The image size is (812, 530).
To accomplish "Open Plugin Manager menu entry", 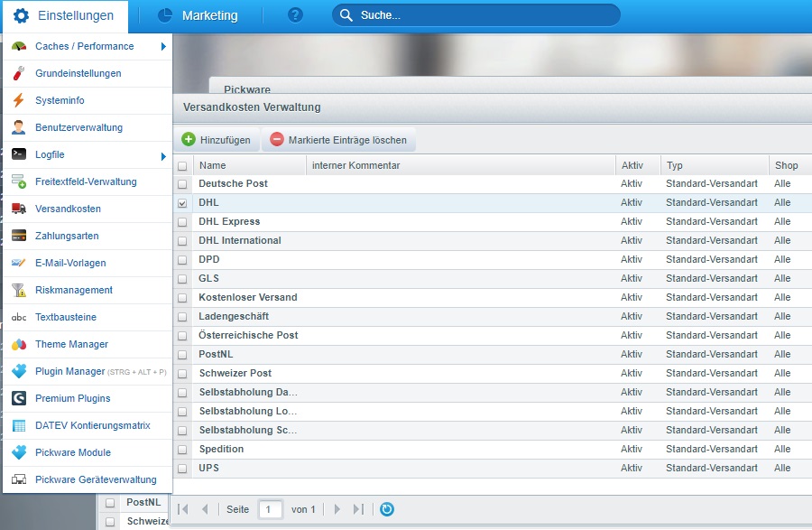I will pyautogui.click(x=88, y=371).
